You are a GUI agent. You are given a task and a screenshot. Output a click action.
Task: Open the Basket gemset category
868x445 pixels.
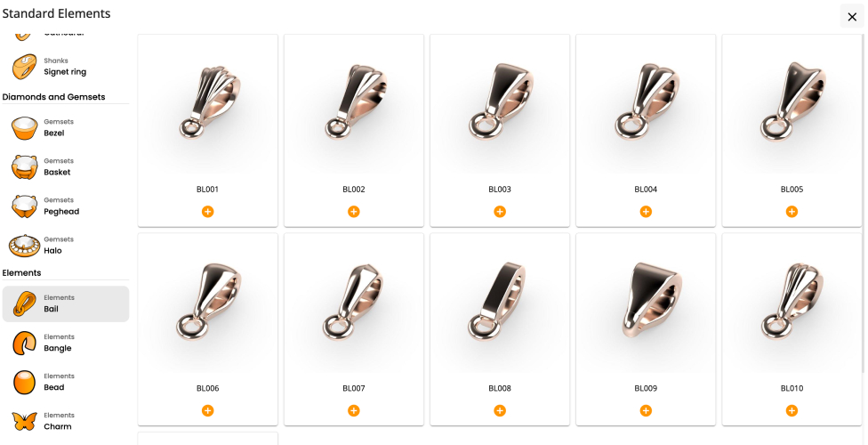click(x=66, y=166)
